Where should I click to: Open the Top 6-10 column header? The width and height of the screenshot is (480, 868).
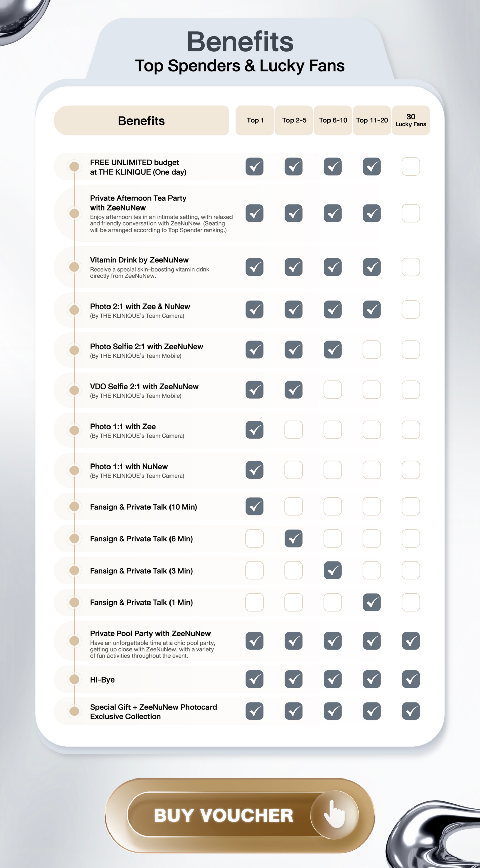(x=333, y=120)
